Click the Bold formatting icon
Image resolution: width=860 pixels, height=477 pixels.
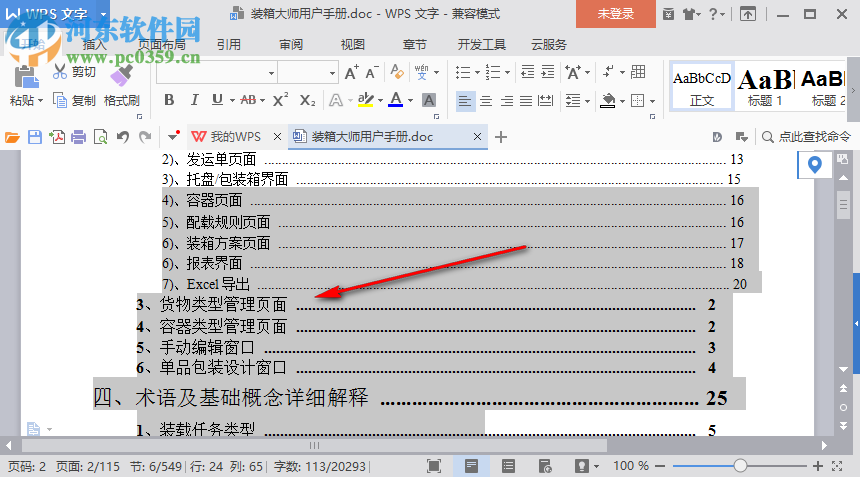coord(169,100)
